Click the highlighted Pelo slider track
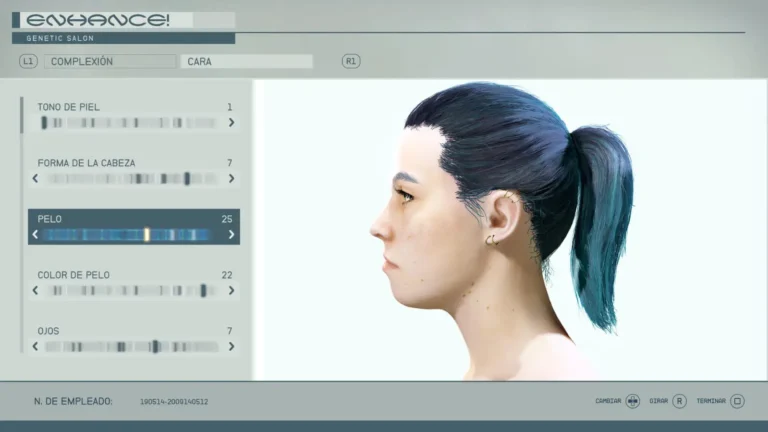 coord(133,235)
